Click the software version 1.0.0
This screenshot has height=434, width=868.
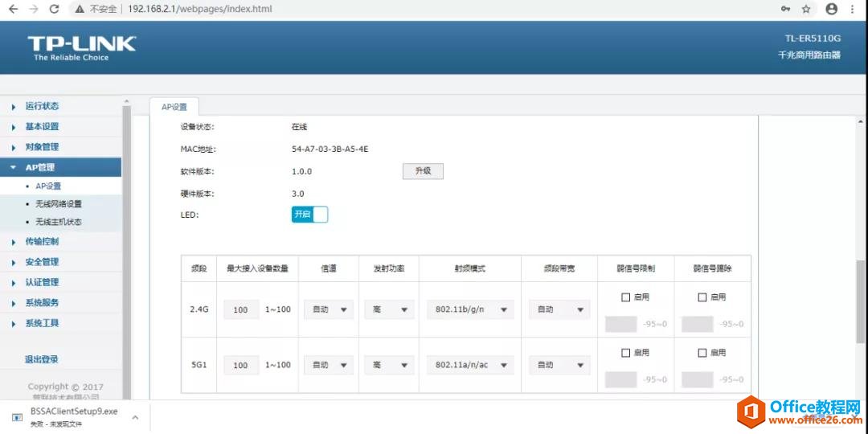[301, 172]
